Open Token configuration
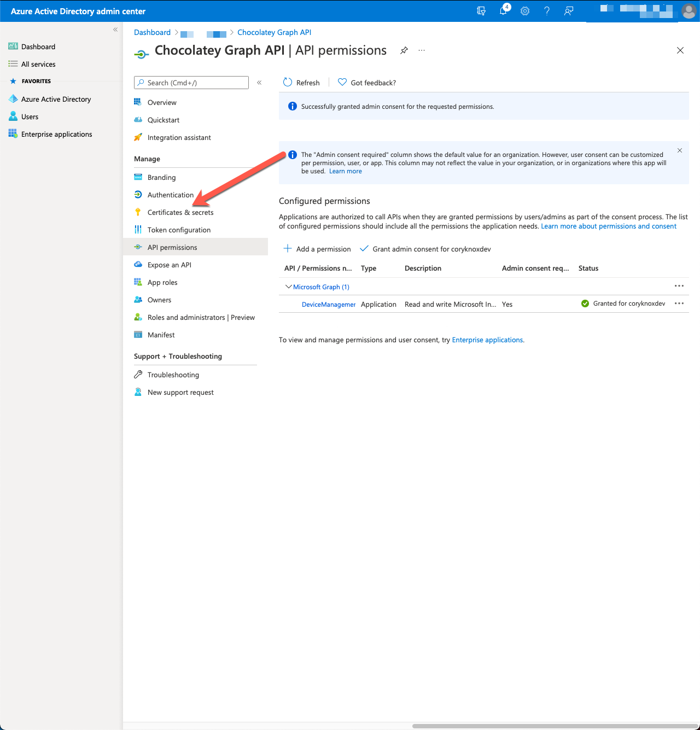The height and width of the screenshot is (730, 700). [179, 230]
